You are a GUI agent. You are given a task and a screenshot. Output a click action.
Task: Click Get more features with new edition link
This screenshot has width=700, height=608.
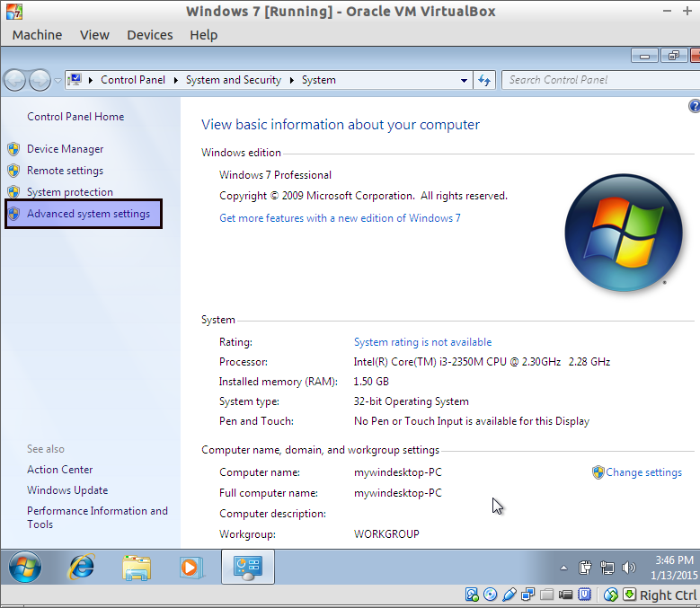tap(340, 217)
